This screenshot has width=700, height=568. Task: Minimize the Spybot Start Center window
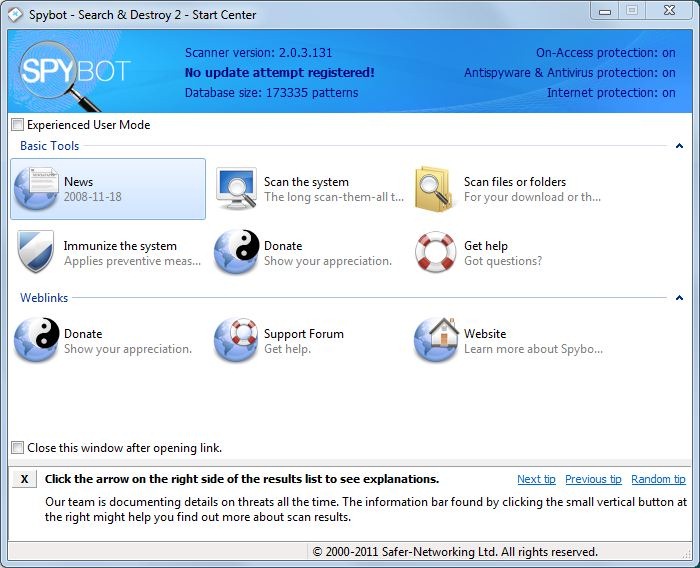(x=605, y=11)
